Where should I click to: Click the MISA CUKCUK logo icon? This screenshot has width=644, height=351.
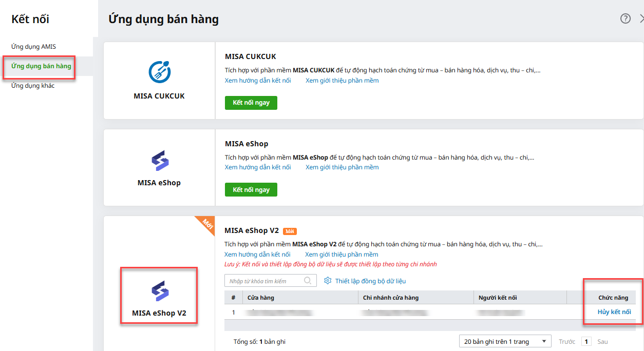[159, 72]
